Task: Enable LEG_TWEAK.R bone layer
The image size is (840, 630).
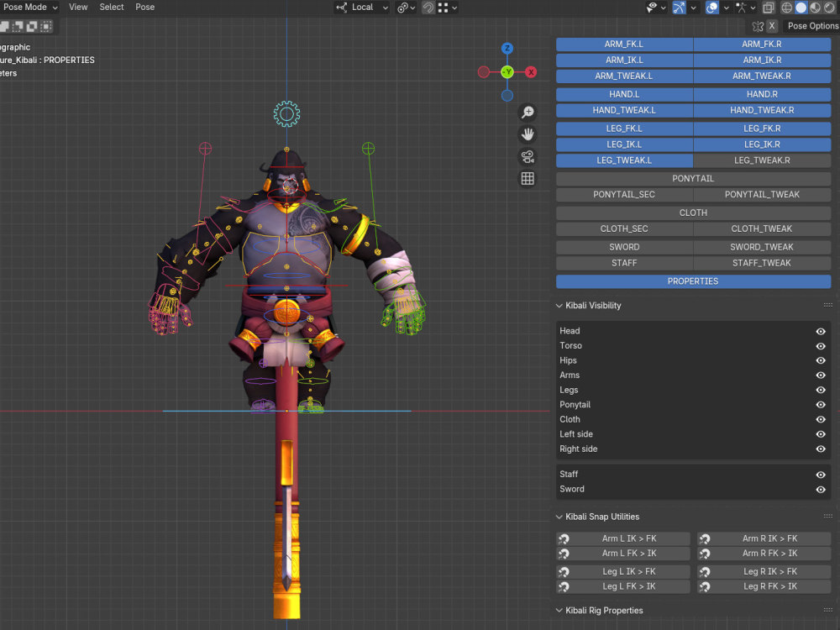Action: (x=762, y=160)
